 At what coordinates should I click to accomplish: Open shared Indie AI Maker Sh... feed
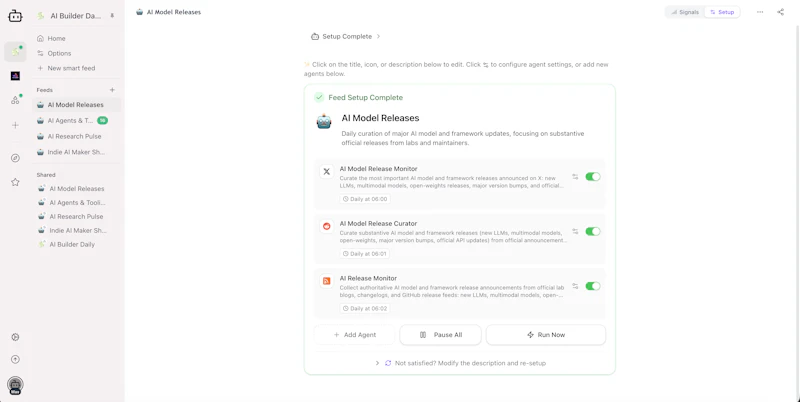click(77, 231)
